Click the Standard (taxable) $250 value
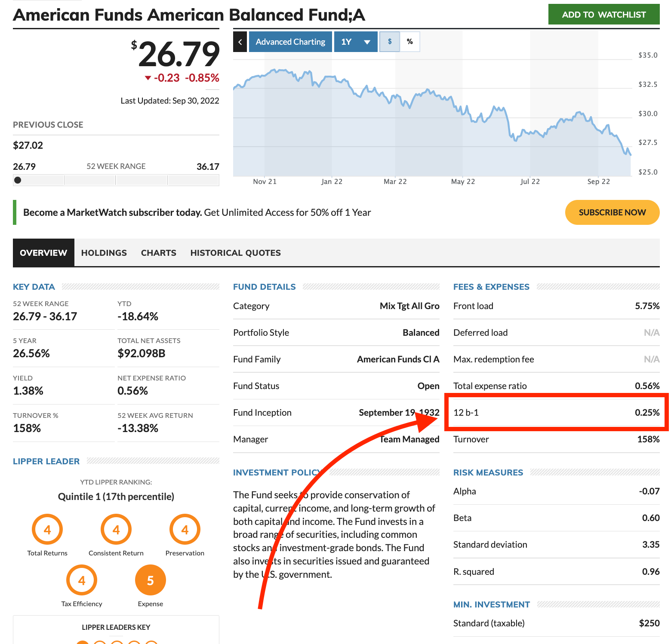 [649, 623]
